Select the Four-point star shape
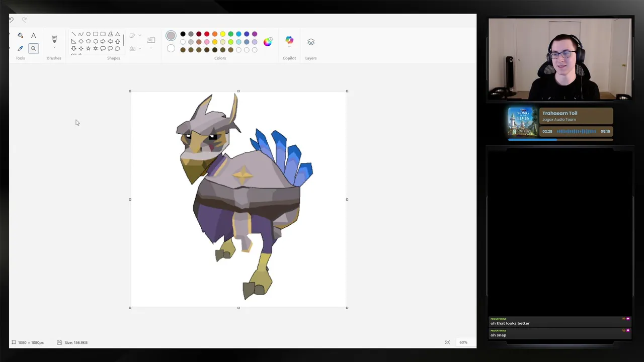Viewport: 644px width, 362px height. (x=81, y=49)
